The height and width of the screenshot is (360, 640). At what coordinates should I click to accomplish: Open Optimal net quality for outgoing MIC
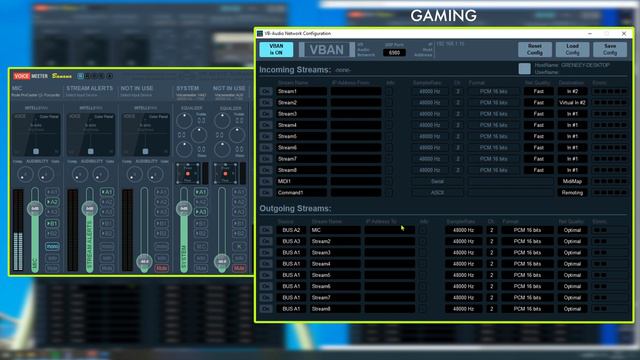coord(572,230)
